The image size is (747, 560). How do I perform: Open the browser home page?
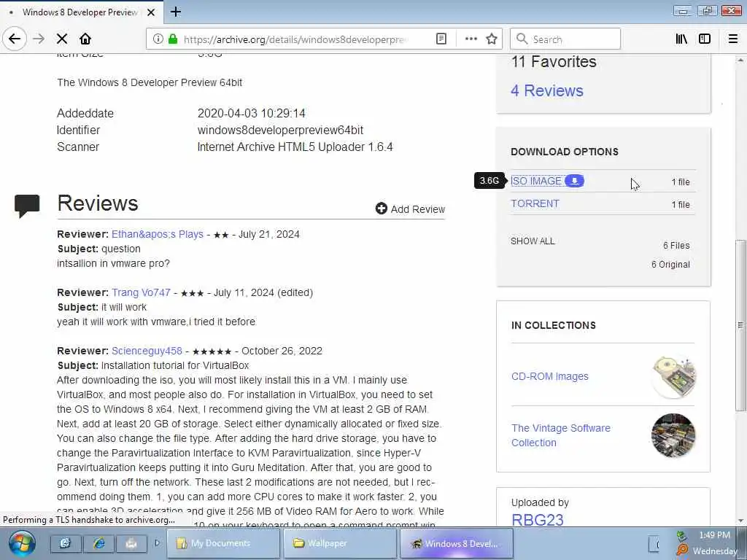pos(85,39)
